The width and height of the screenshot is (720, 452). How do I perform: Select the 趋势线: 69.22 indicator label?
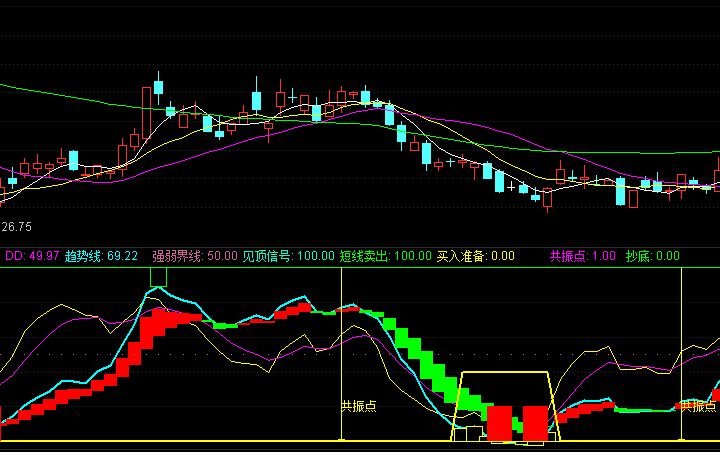(x=101, y=256)
